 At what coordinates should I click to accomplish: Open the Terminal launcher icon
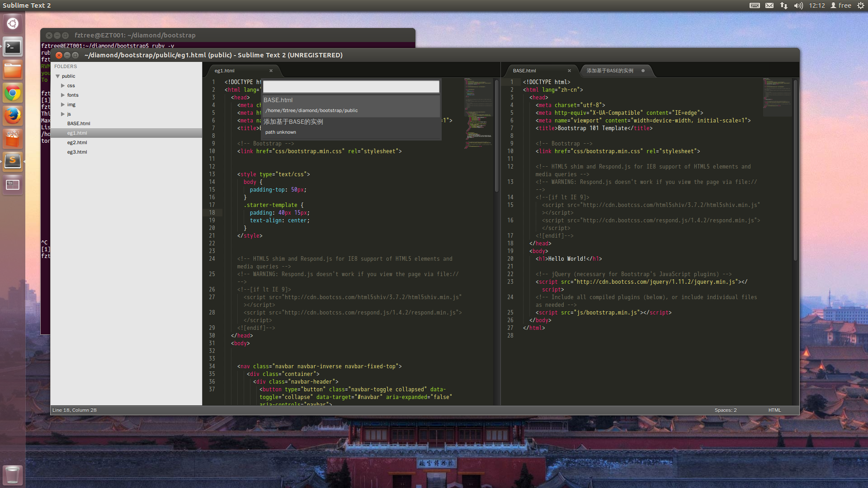pos(13,47)
